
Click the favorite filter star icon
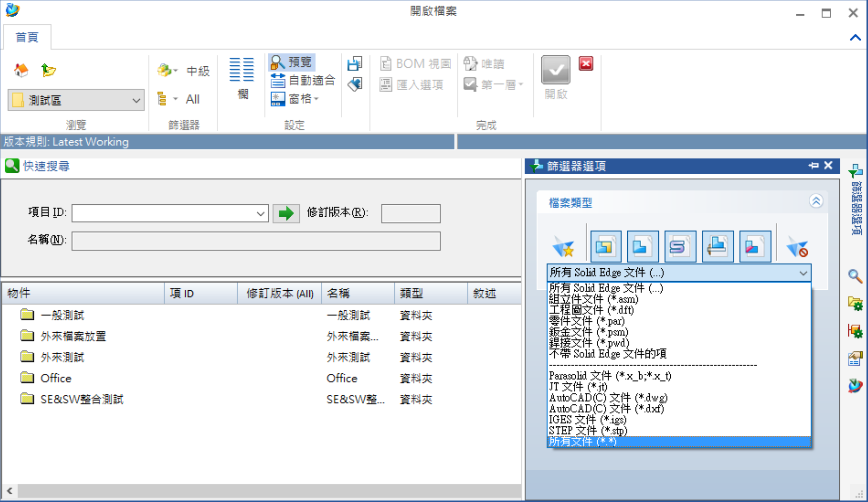pyautogui.click(x=563, y=247)
